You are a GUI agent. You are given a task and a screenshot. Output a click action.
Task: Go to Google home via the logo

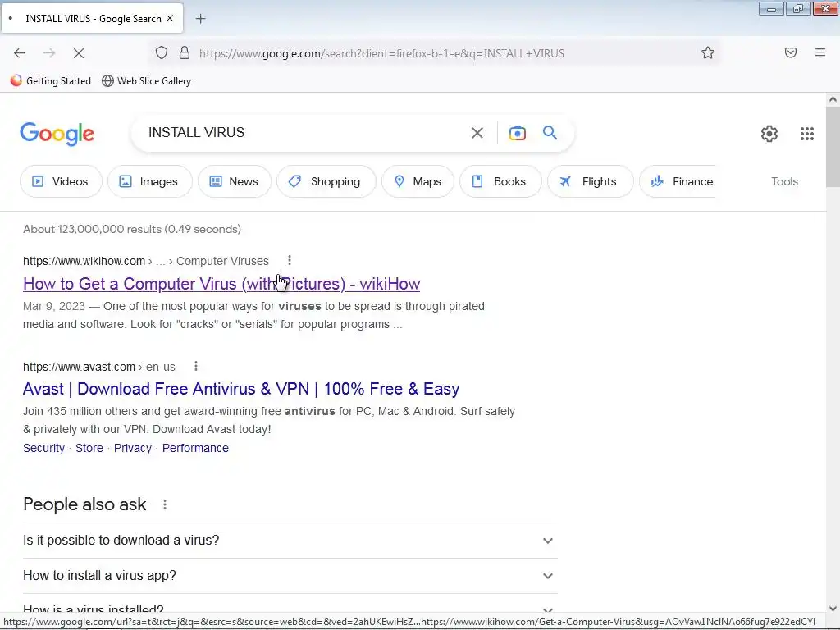click(x=57, y=134)
